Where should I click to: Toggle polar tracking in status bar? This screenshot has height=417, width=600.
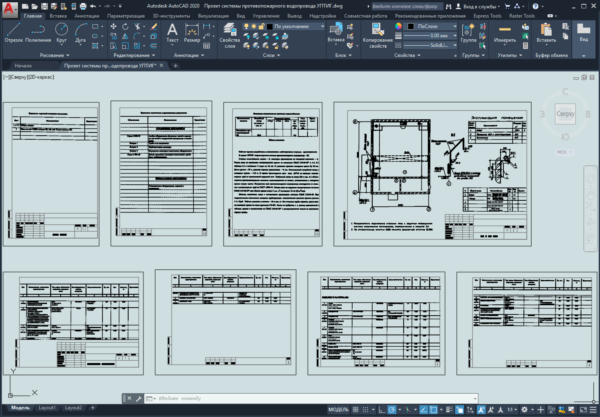pos(392,410)
